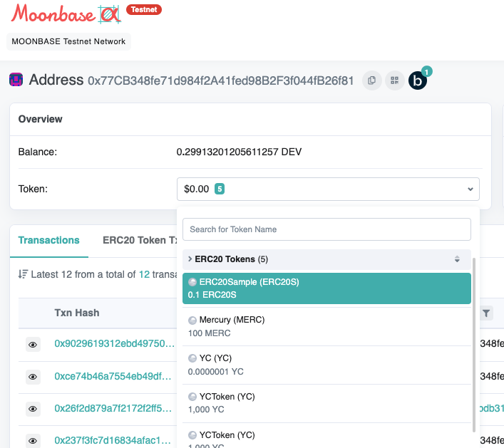504x448 pixels.
Task: Copy the address to clipboard
Action: point(372,80)
